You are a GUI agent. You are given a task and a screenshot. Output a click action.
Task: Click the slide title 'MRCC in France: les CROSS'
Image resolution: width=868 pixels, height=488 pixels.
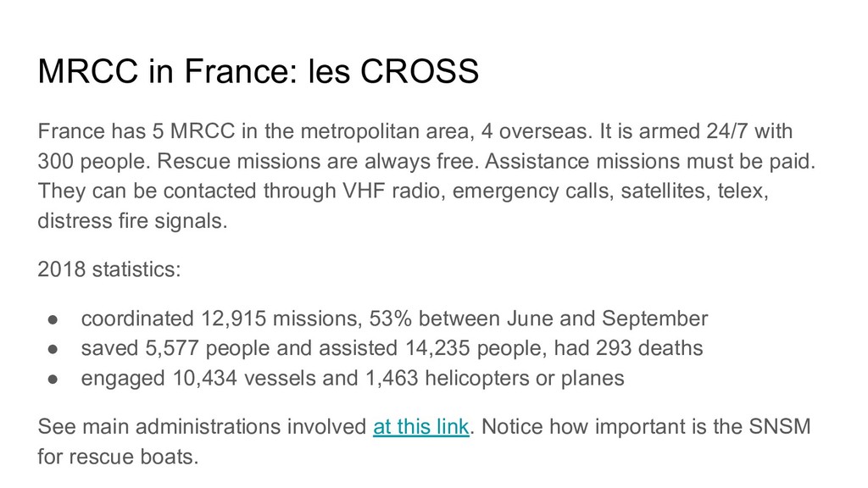(x=258, y=71)
